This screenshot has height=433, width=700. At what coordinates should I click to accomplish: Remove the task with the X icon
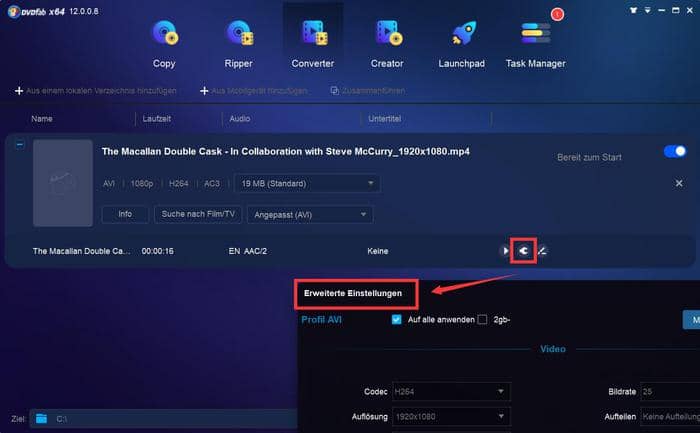point(679,183)
